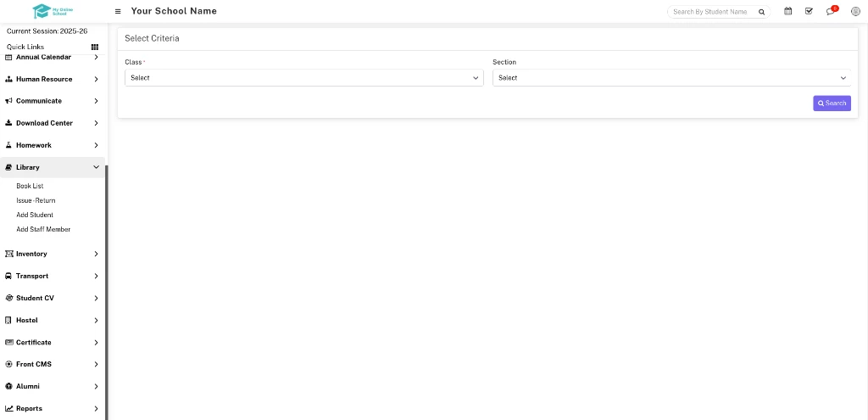This screenshot has width=868, height=420.
Task: Open the user profile avatar
Action: click(854, 11)
